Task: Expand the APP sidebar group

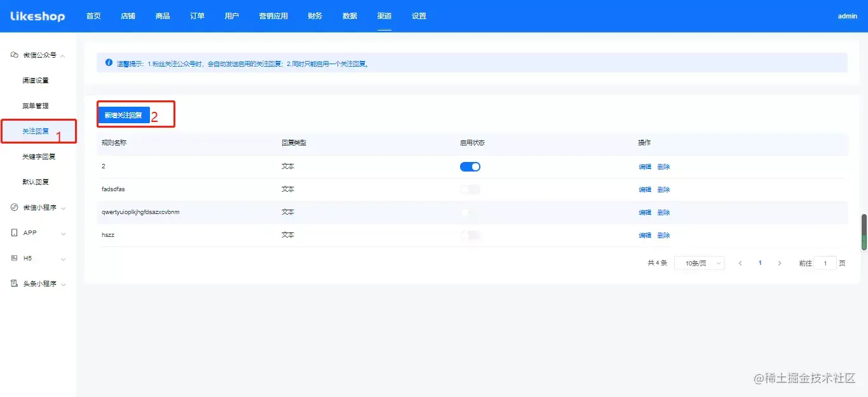Action: 63,233
